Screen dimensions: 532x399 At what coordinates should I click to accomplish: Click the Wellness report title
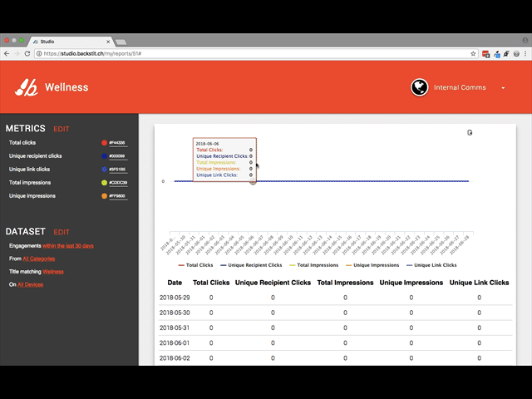66,87
